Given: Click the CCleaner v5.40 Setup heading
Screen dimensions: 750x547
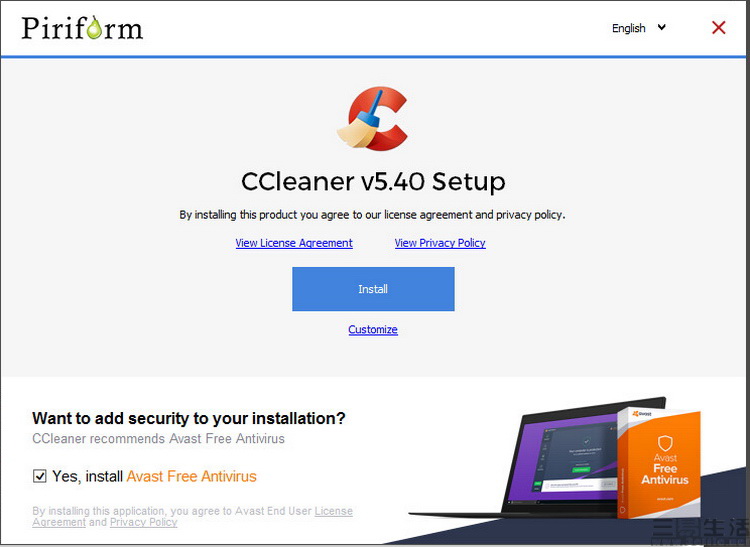Looking at the screenshot, I should coord(373,182).
